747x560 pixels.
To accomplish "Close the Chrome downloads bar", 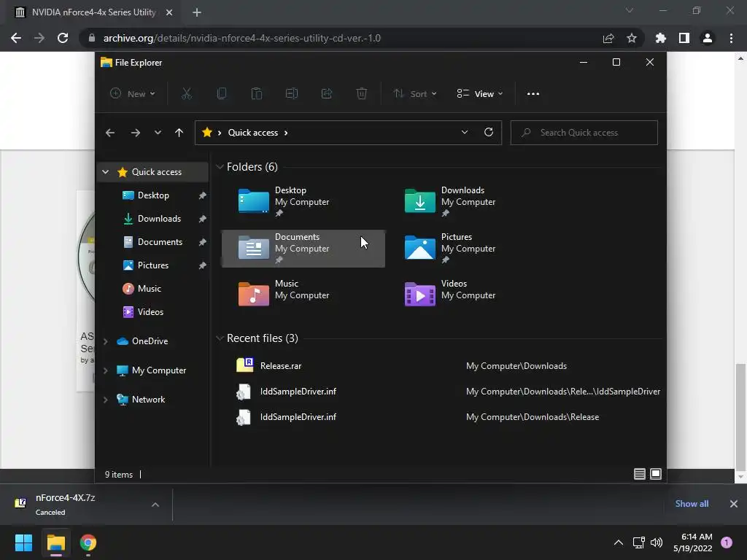I will click(x=734, y=504).
